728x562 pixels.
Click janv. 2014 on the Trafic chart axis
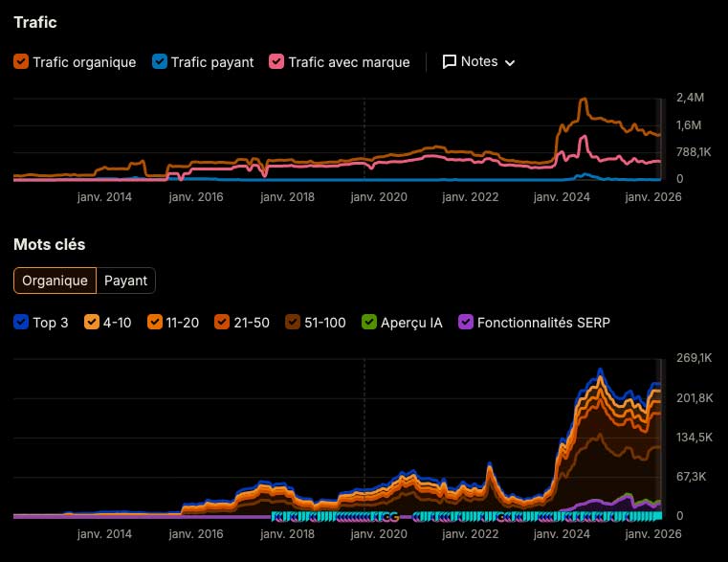point(104,197)
